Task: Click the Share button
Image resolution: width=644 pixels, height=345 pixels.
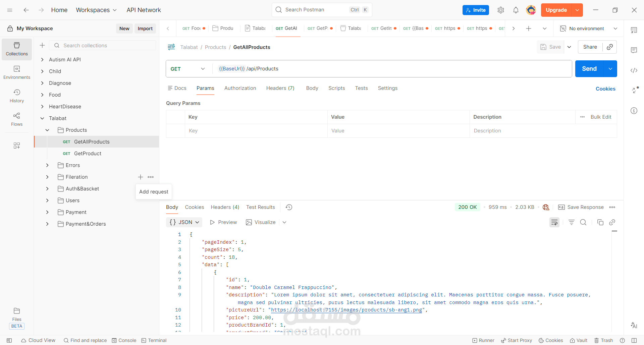Action: click(590, 47)
